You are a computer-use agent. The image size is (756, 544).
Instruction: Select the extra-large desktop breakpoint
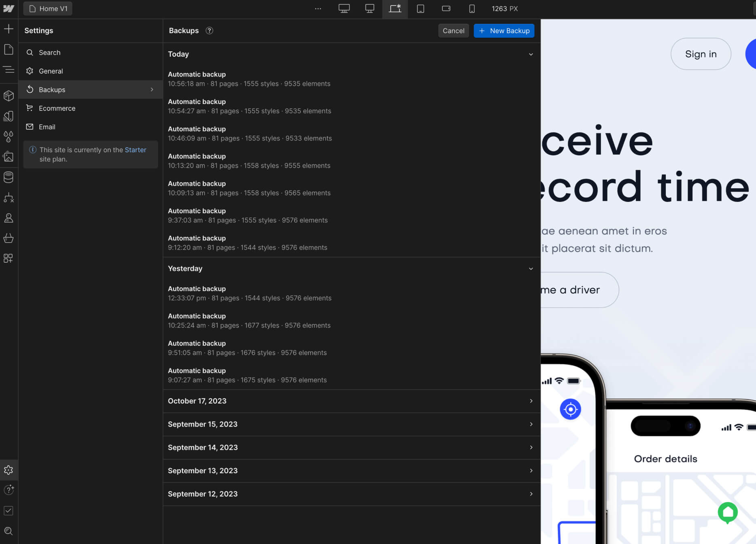[344, 8]
